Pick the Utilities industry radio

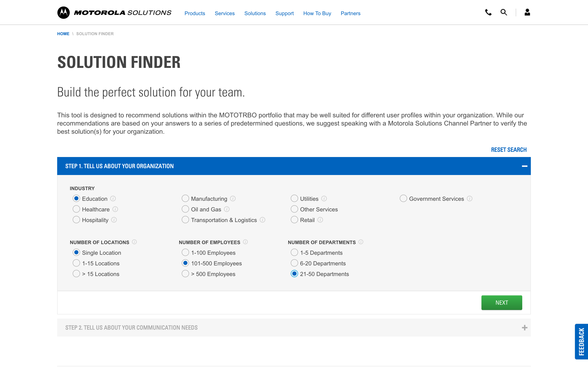(x=294, y=199)
